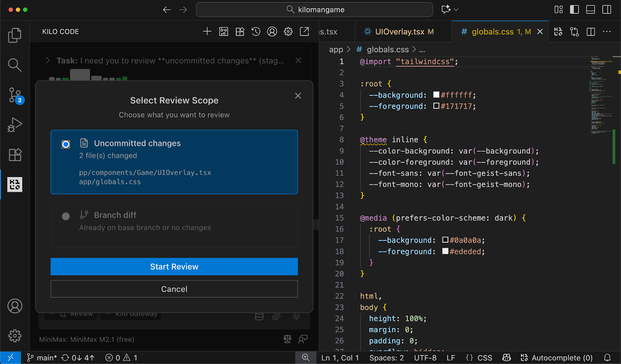This screenshot has width=621, height=364.
Task: Open the Extensions view
Action: (15, 155)
